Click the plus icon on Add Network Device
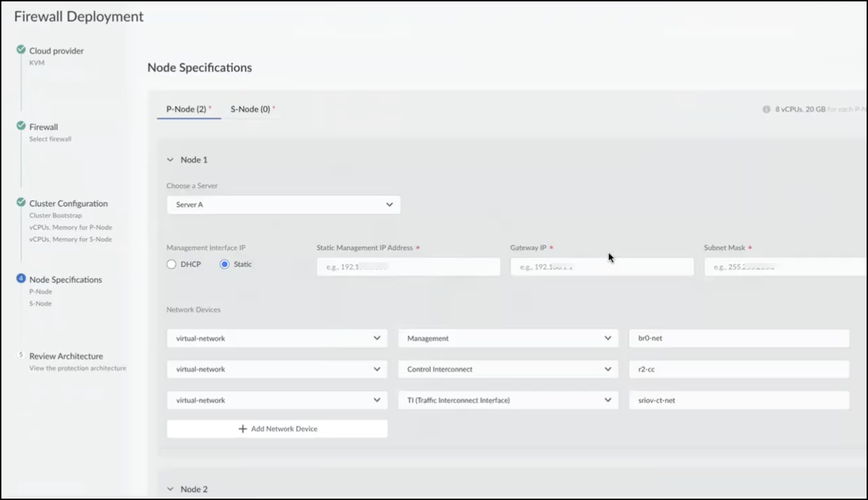Screen dimensions: 868x500 point(243,429)
